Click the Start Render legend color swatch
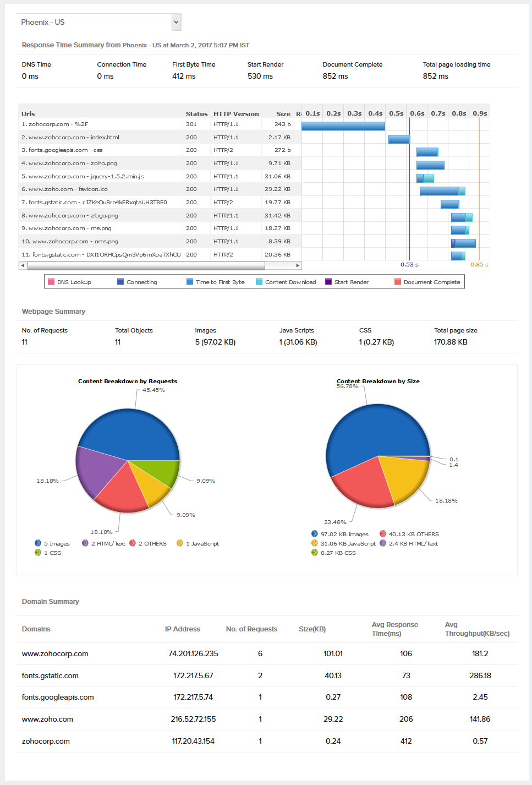Viewport: 532px width, 785px height. click(328, 282)
